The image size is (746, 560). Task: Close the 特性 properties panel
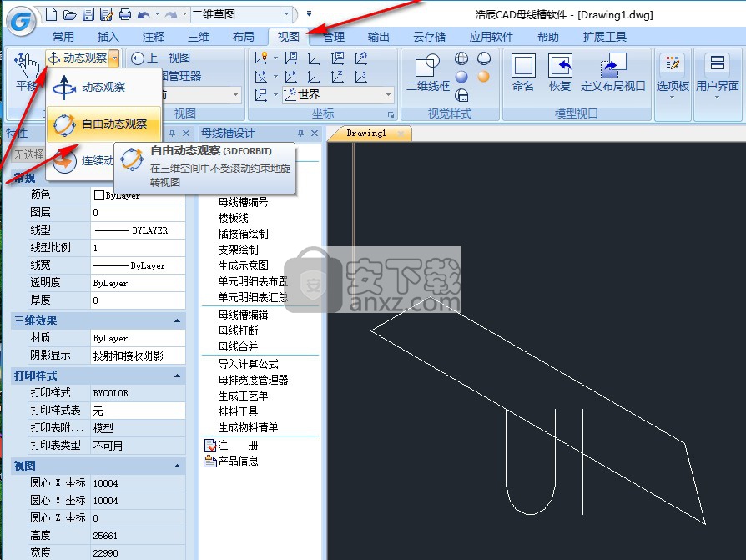[186, 134]
